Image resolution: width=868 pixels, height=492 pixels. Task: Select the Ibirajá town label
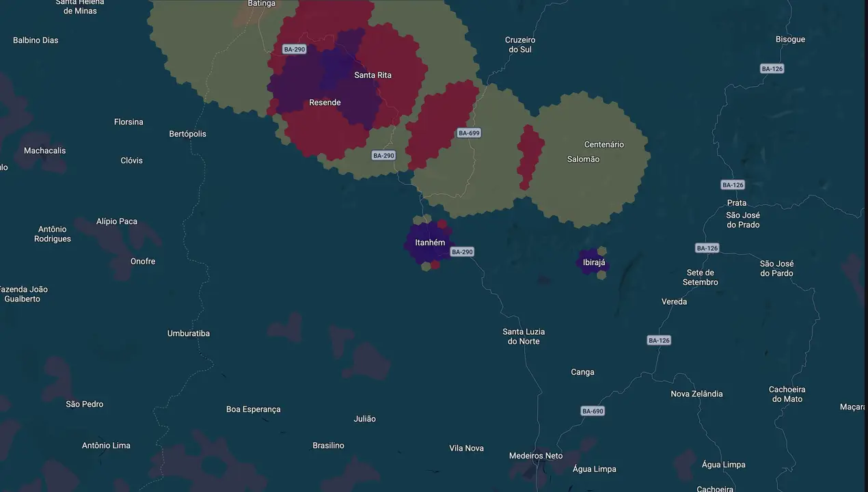tap(594, 262)
